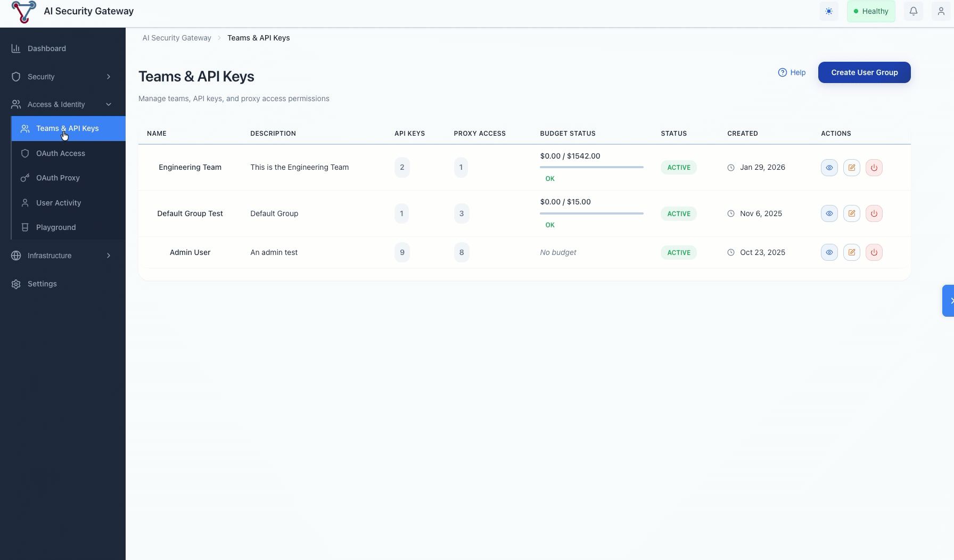954x560 pixels.
Task: Toggle dark mode with the sun icon
Action: tap(828, 11)
